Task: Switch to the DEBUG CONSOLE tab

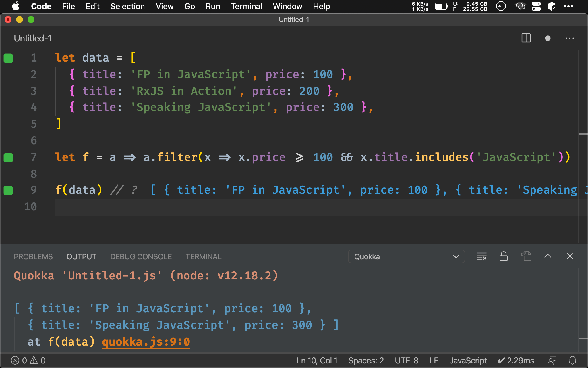Action: 141,257
